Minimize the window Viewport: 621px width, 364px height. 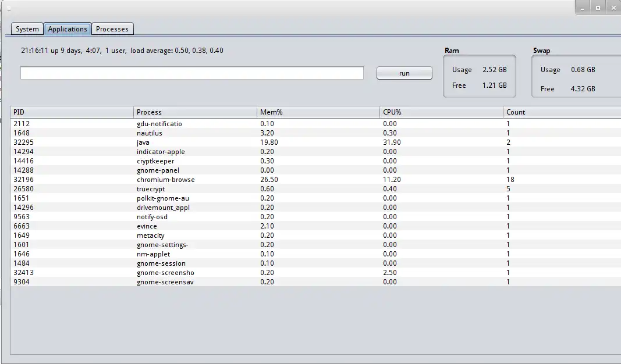(583, 8)
